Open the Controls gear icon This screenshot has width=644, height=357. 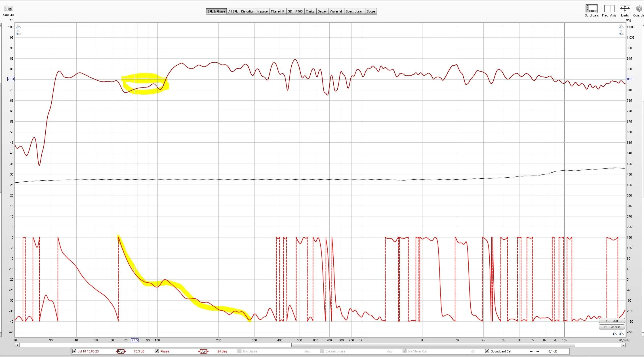pyautogui.click(x=639, y=9)
